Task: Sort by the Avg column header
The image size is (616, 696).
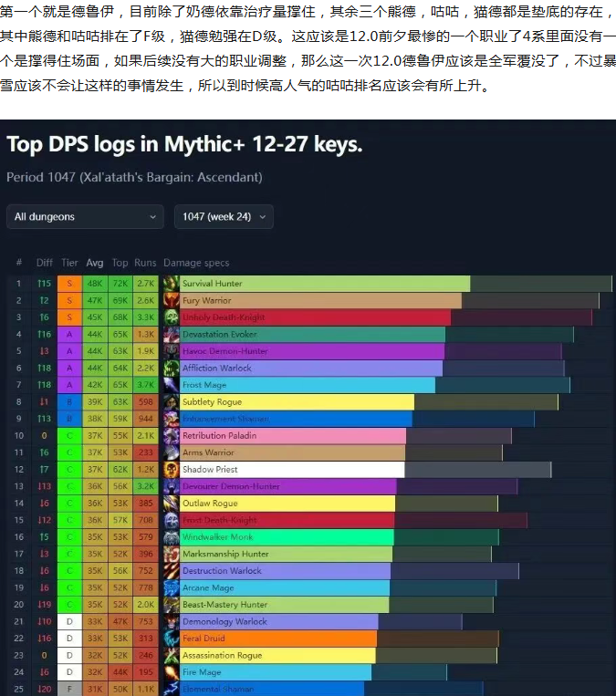Action: [x=95, y=263]
